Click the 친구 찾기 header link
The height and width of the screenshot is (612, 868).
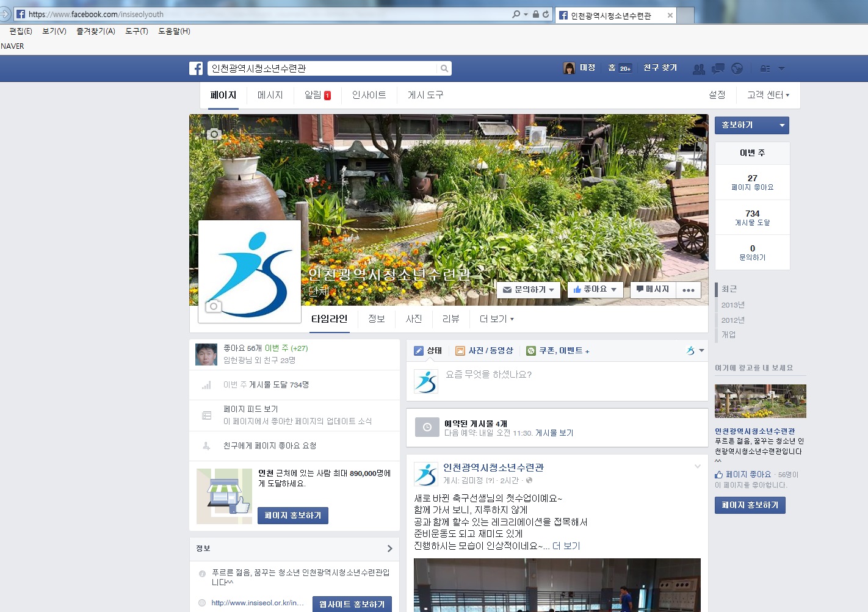(x=660, y=68)
